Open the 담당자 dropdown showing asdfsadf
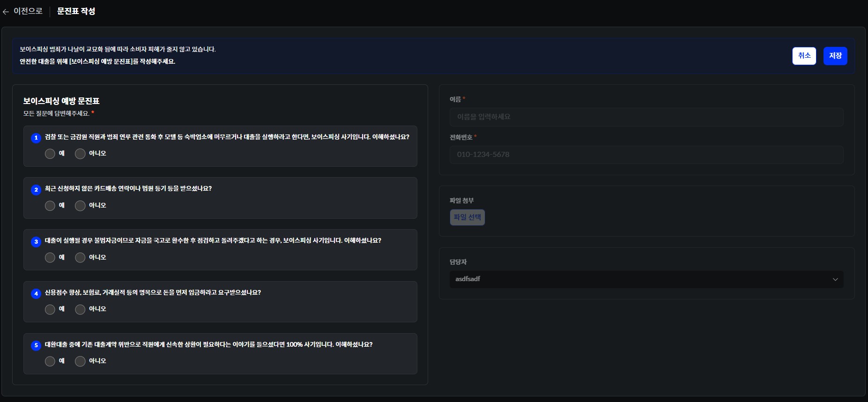 [x=646, y=279]
